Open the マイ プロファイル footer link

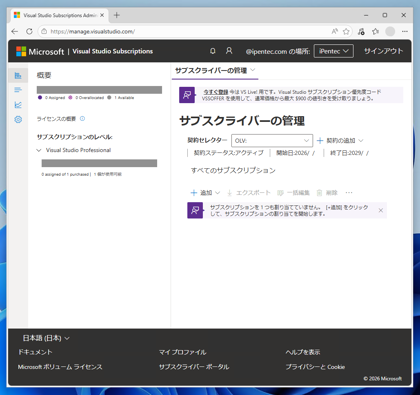(182, 352)
